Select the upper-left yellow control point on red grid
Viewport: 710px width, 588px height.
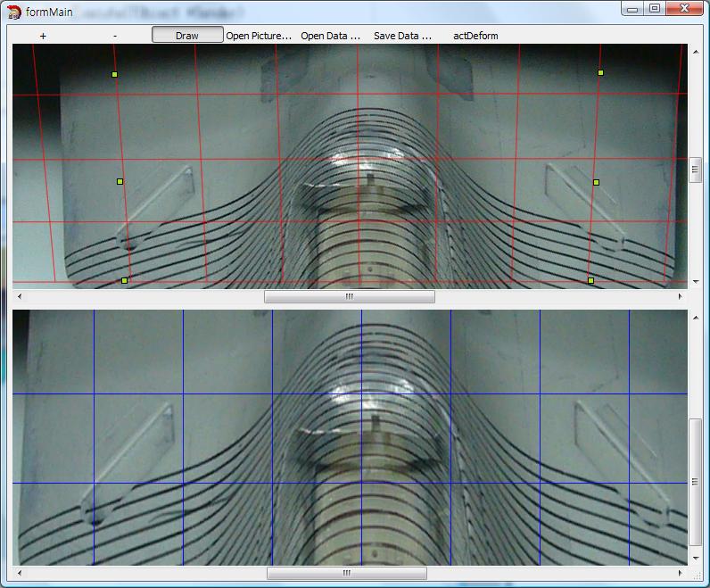pos(115,74)
